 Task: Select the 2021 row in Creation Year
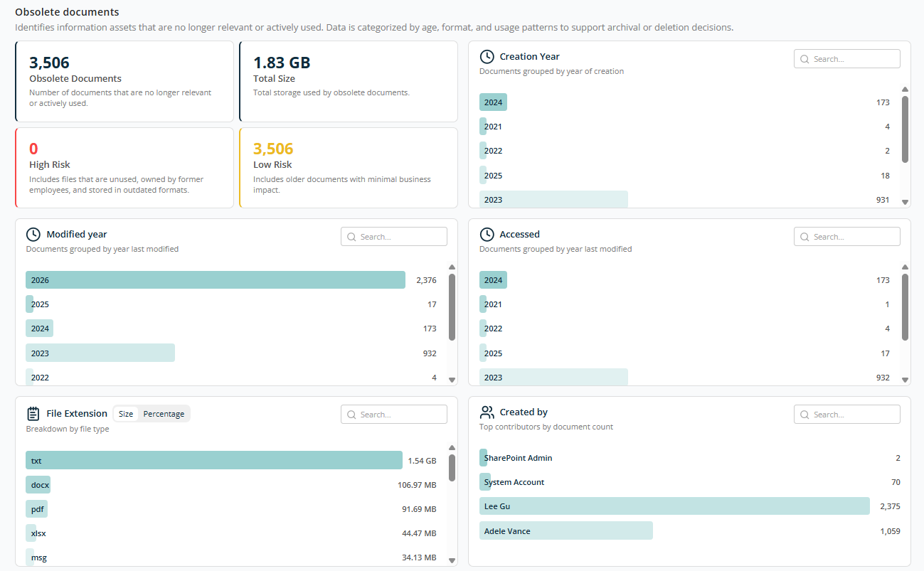coord(684,127)
